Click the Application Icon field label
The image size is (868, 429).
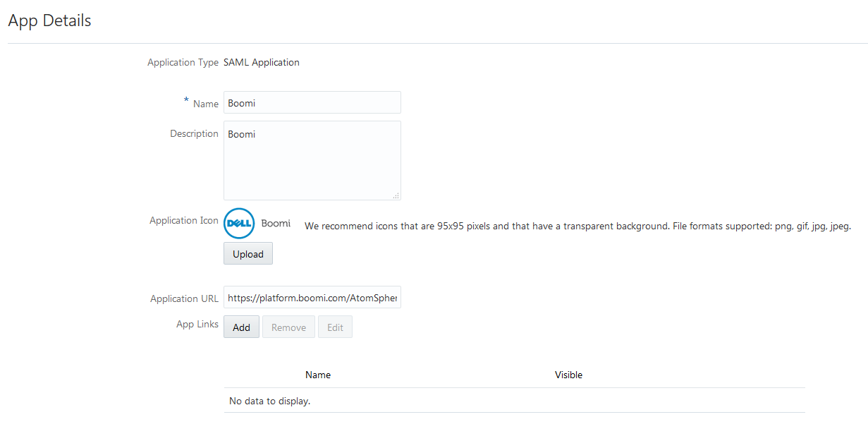(x=183, y=220)
